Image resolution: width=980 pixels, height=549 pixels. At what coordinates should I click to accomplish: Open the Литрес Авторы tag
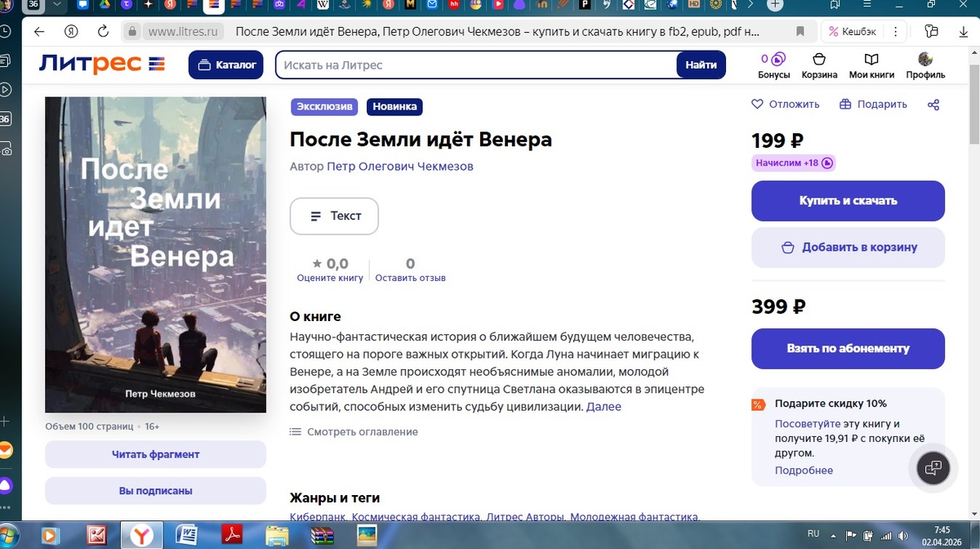(525, 517)
